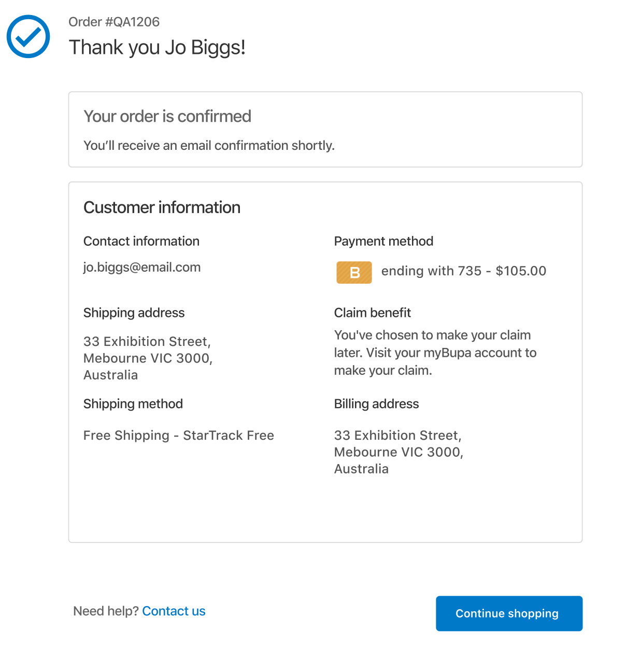This screenshot has height=672, width=626.
Task: Click the blue checkmark confirmation icon
Action: coord(29,36)
